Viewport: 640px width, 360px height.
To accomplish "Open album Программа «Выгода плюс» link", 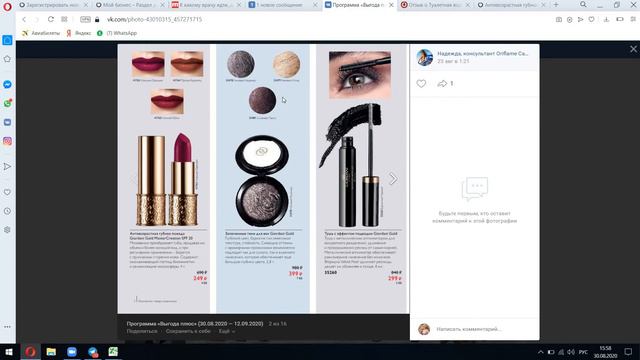I will [x=195, y=323].
